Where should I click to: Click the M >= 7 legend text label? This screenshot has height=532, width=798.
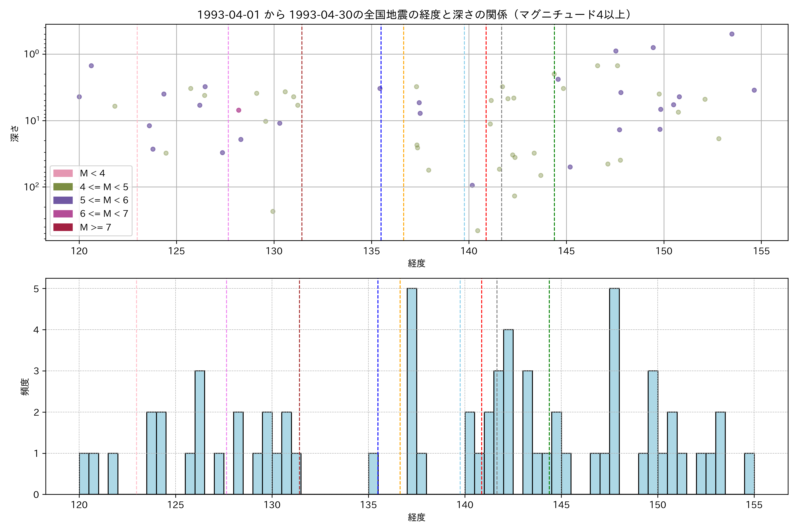click(95, 227)
